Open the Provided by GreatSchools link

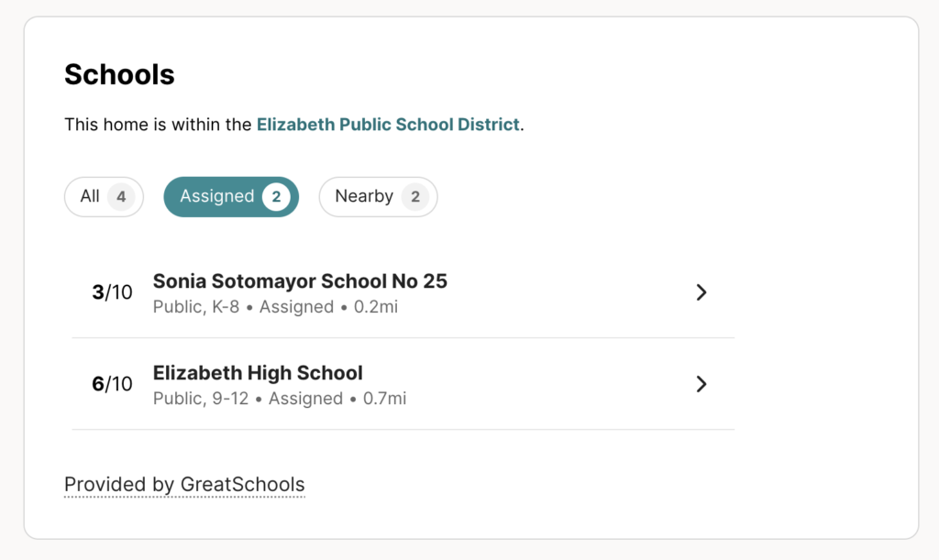pyautogui.click(x=184, y=484)
